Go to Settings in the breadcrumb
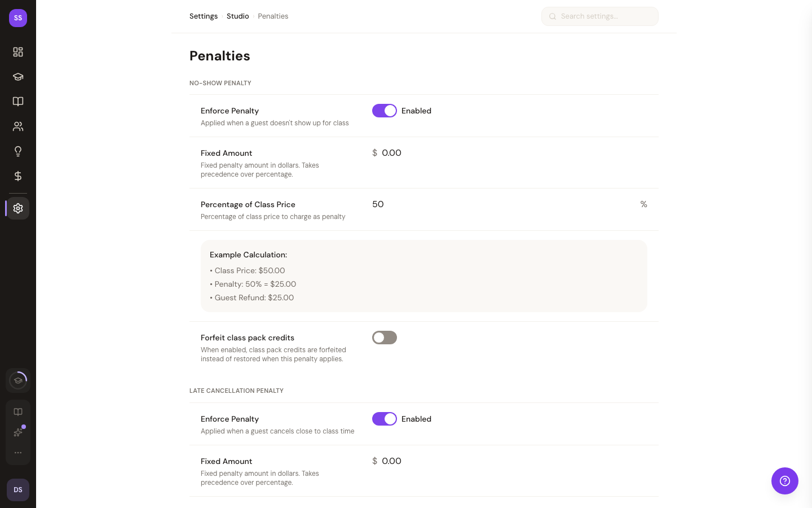The height and width of the screenshot is (508, 812). pos(204,16)
